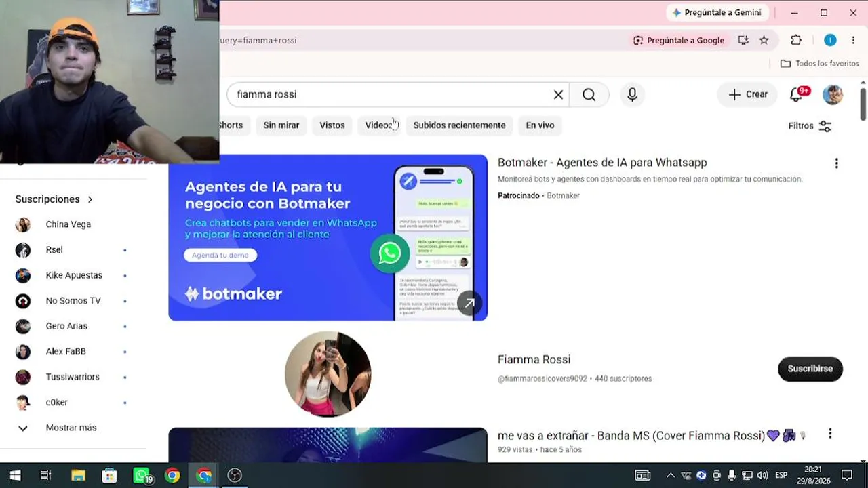Open me vas a extrañar video title
868x488 pixels.
tap(652, 435)
